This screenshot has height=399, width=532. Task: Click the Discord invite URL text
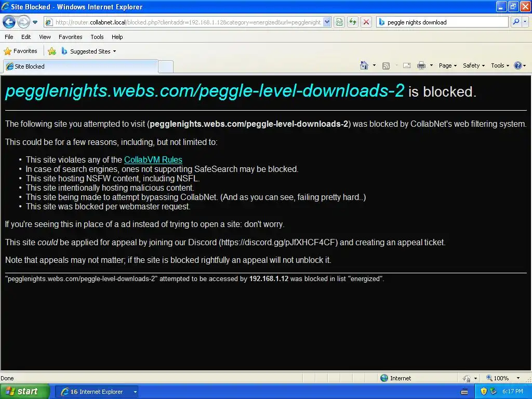[278, 242]
